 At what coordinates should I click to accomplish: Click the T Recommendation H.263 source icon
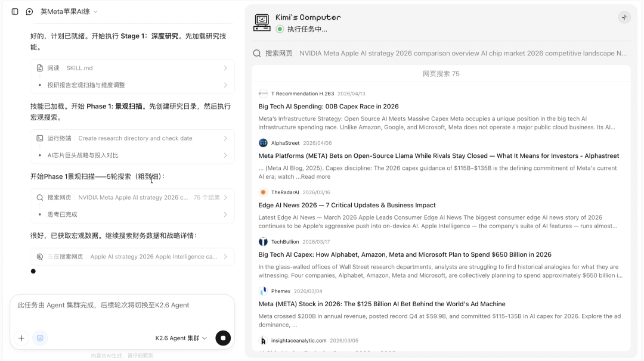pos(264,94)
